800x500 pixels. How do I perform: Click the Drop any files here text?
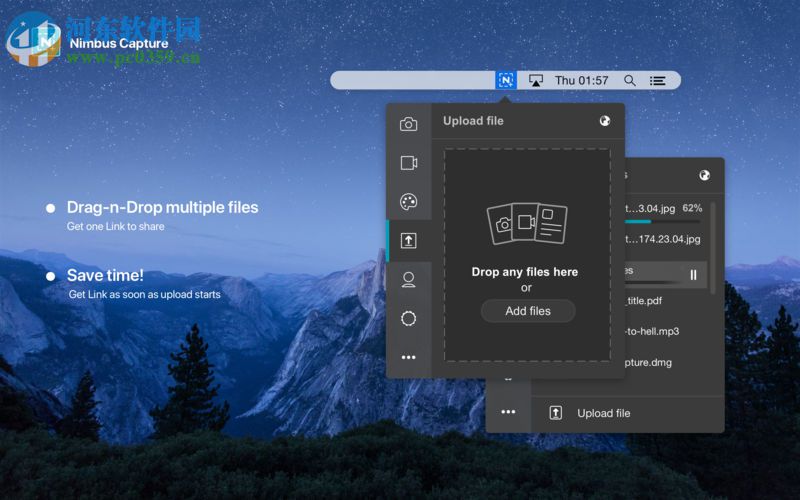coord(524,272)
